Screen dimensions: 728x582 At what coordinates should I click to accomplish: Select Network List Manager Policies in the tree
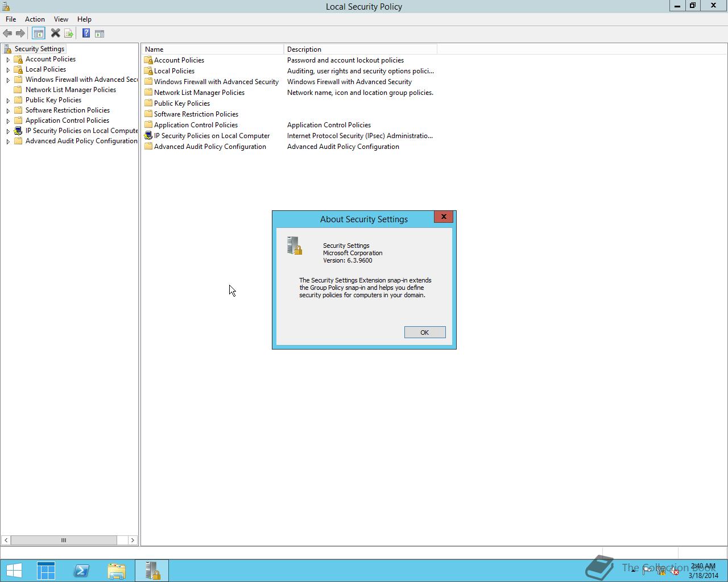(71, 90)
